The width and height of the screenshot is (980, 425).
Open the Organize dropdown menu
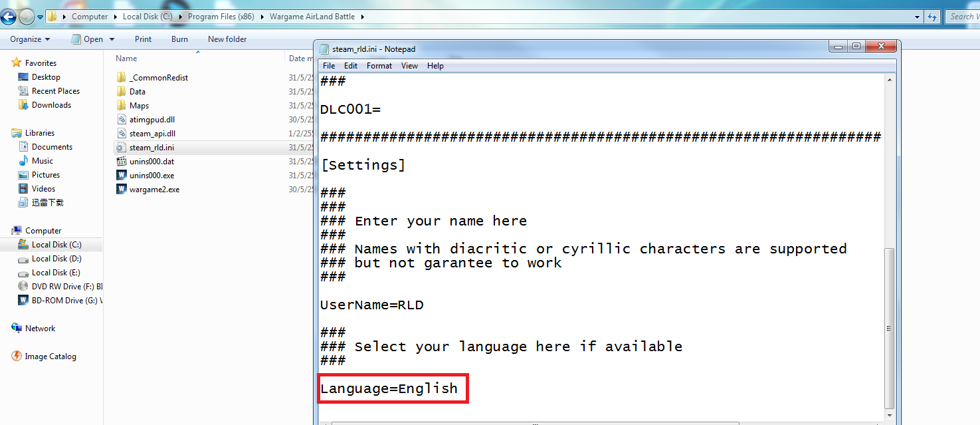coord(30,39)
